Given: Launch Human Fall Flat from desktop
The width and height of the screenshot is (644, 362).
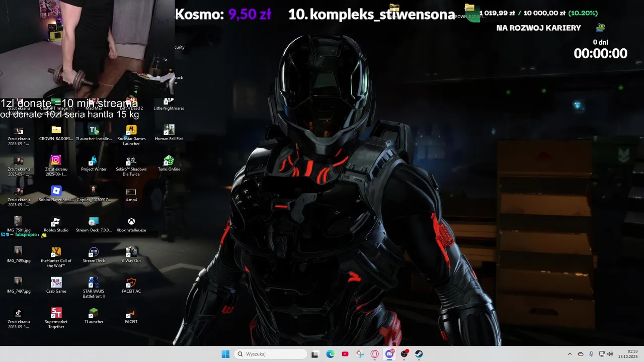Looking at the screenshot, I should 169,133.
